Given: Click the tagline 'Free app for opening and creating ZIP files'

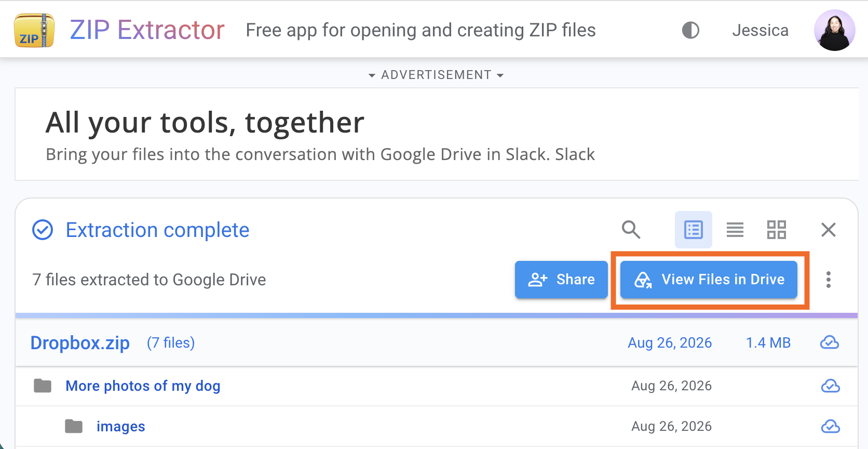Looking at the screenshot, I should [x=421, y=30].
